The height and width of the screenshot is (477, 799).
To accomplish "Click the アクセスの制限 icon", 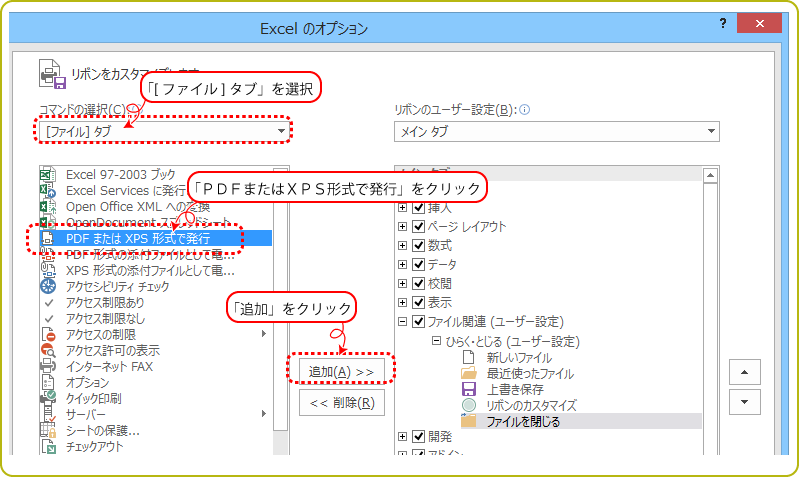I will pyautogui.click(x=48, y=335).
